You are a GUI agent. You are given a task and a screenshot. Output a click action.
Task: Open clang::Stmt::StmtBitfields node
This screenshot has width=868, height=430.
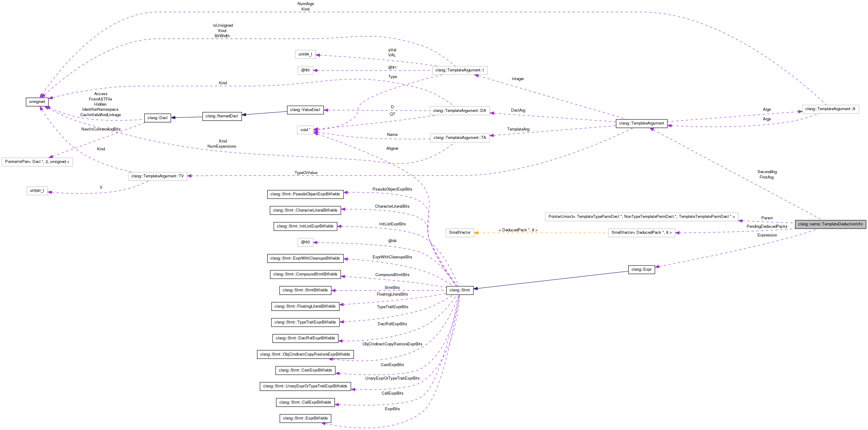click(305, 290)
